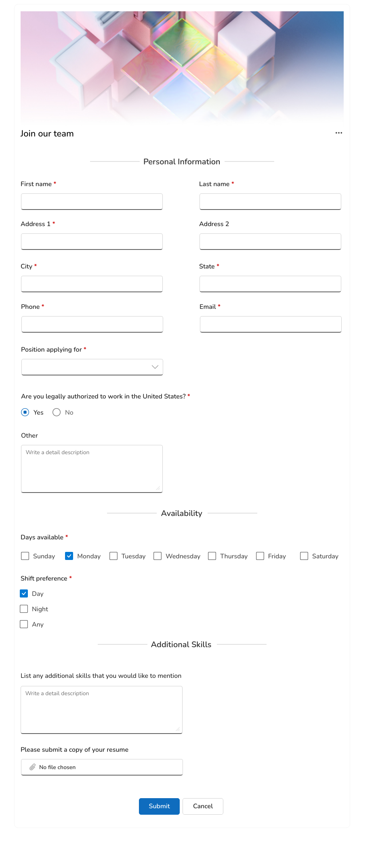Toggle the Night shift preference

(x=24, y=608)
